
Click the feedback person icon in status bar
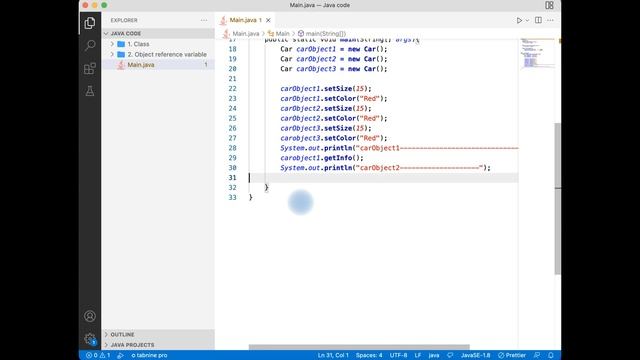click(537, 355)
